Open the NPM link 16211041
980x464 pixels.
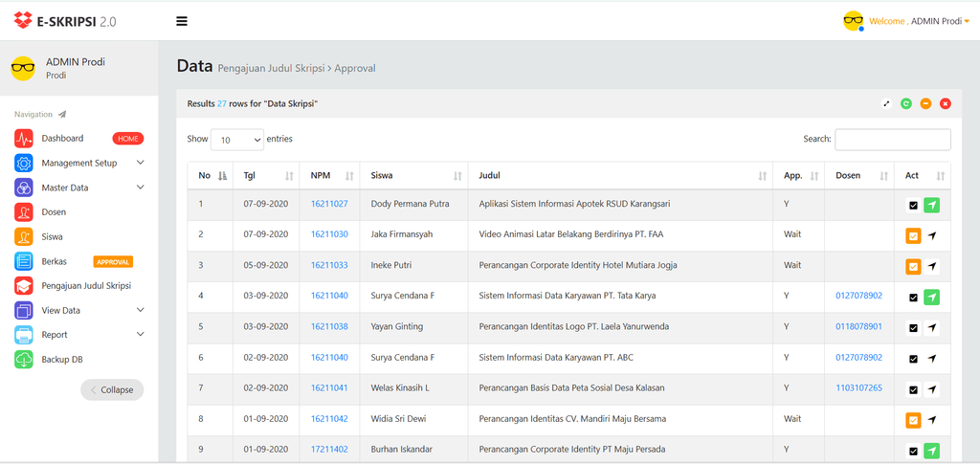(x=329, y=387)
